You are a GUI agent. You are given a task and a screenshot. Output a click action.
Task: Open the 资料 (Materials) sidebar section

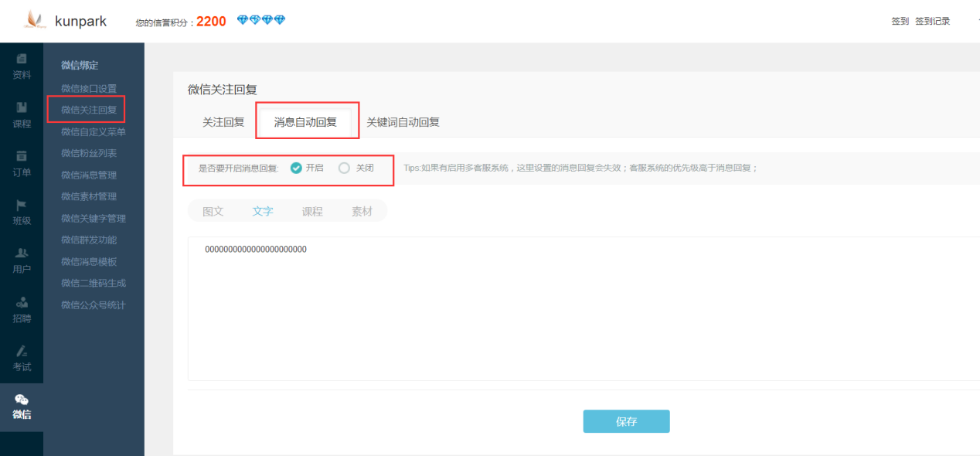pos(21,66)
